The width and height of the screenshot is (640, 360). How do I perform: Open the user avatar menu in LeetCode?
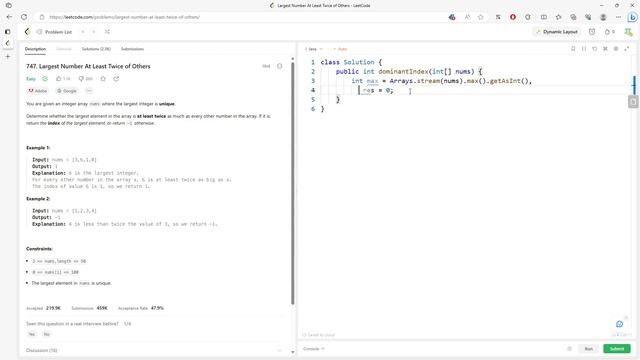628,32
